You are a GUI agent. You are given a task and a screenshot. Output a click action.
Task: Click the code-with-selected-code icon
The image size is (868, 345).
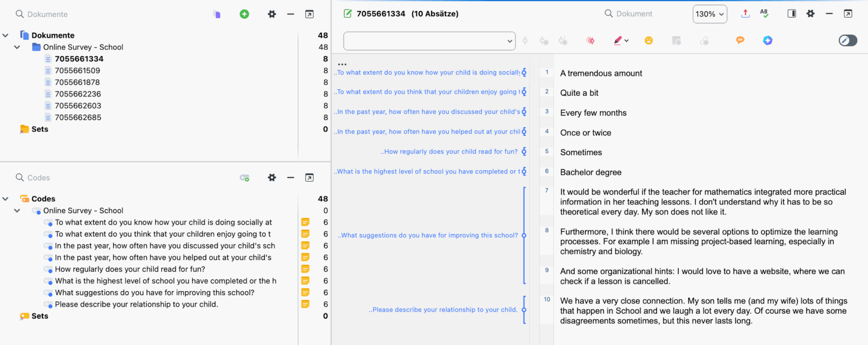pyautogui.click(x=525, y=41)
